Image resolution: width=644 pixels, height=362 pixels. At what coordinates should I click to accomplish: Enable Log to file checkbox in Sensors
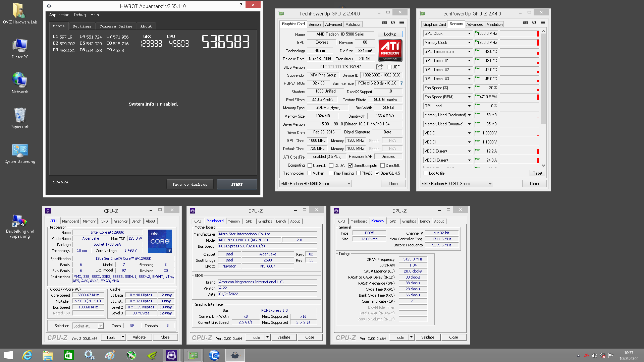426,173
